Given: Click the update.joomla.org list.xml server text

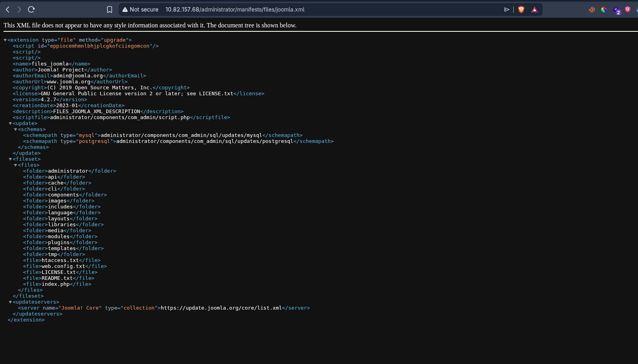Looking at the screenshot, I should [221, 308].
